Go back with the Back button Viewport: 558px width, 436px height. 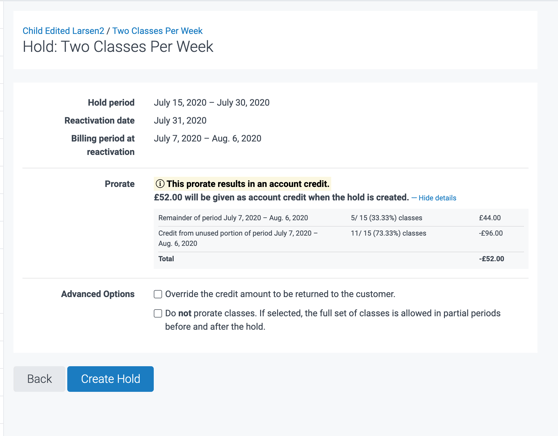click(39, 379)
